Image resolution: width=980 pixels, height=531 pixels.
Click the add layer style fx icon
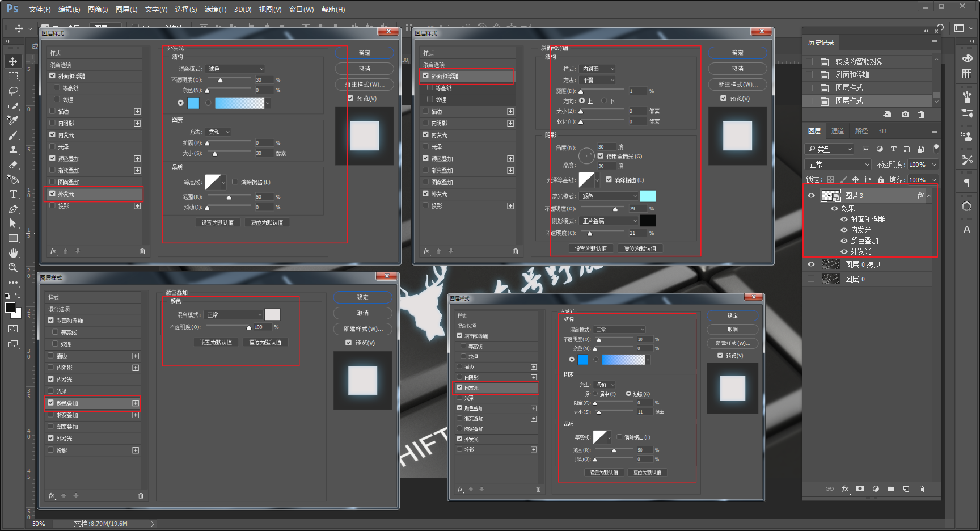point(845,488)
